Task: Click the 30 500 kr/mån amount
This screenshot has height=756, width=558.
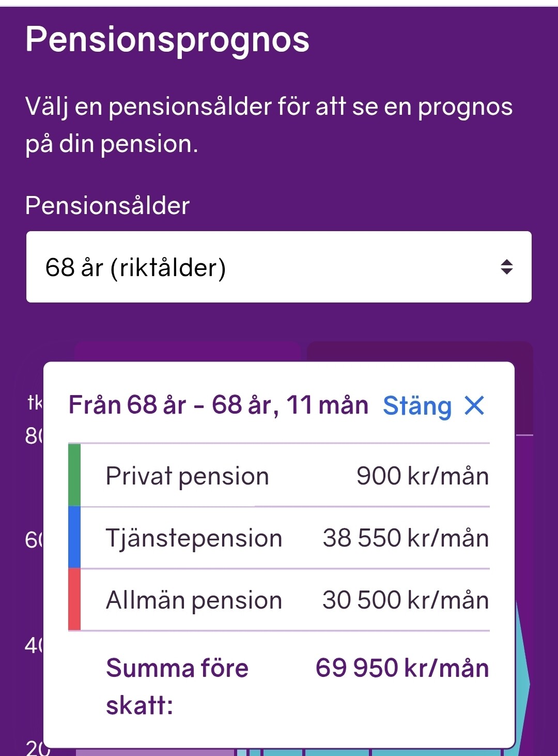Action: coord(406,600)
